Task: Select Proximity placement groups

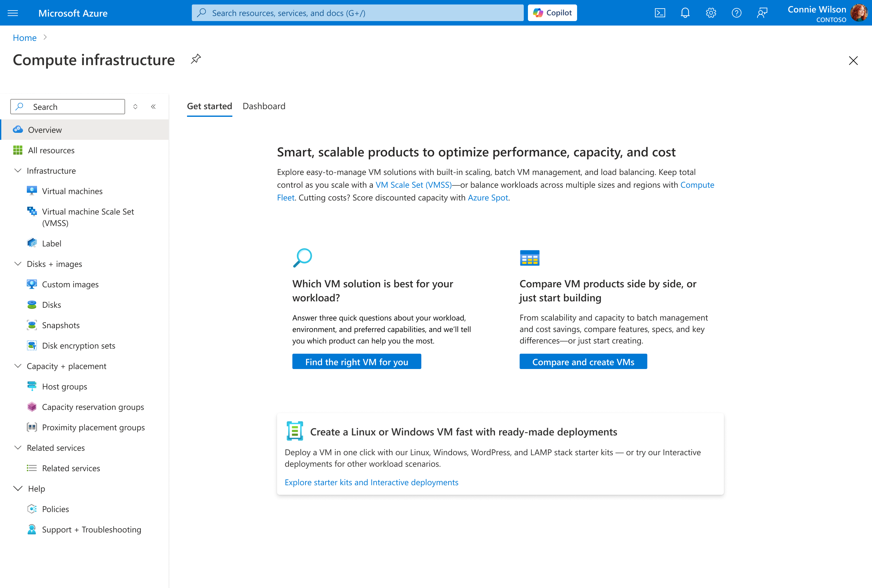Action: point(93,427)
